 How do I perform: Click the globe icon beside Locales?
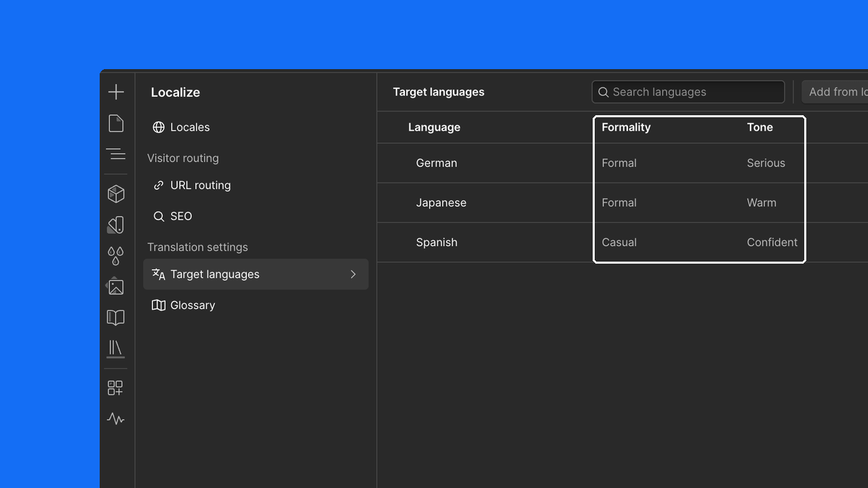[x=159, y=127]
